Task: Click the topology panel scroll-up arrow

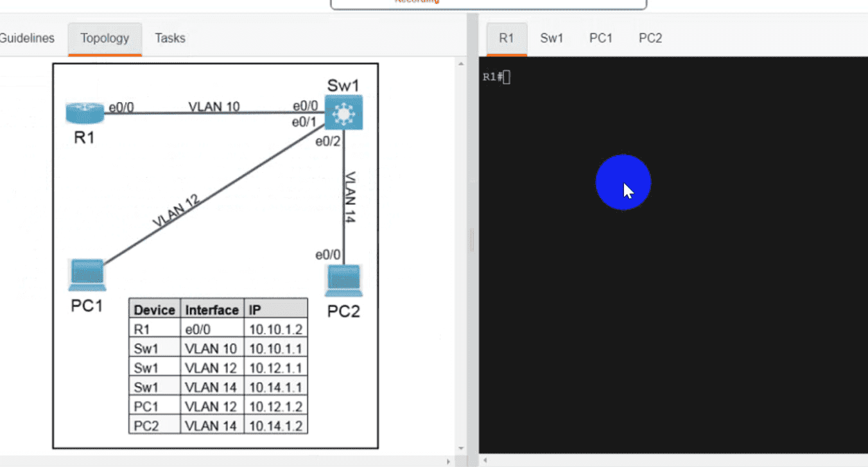Action: click(460, 64)
